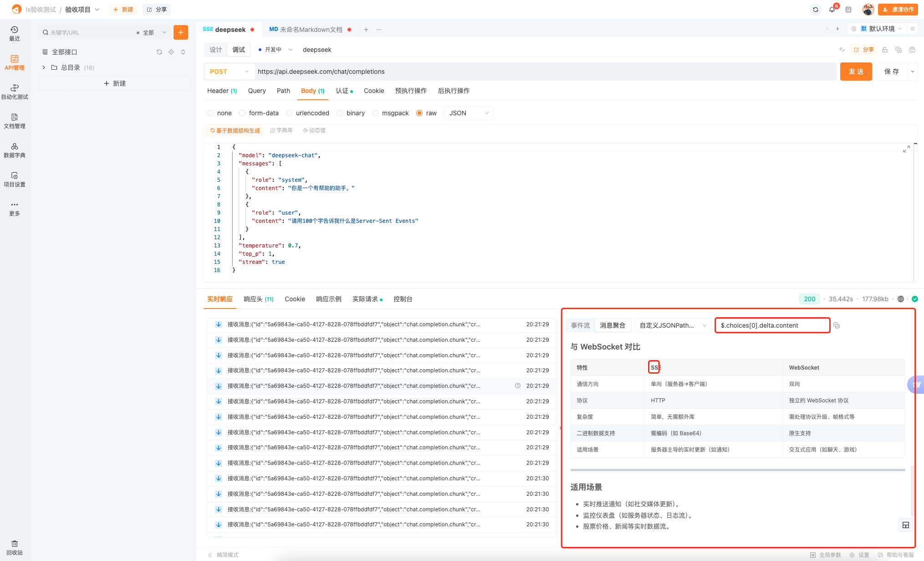Open tab overflow ellipsis menu

pyautogui.click(x=379, y=30)
